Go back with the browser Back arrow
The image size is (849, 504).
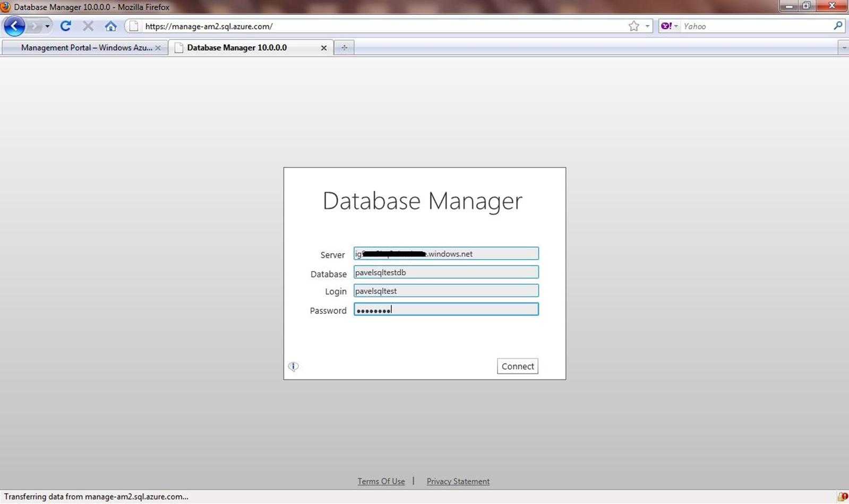coord(14,26)
